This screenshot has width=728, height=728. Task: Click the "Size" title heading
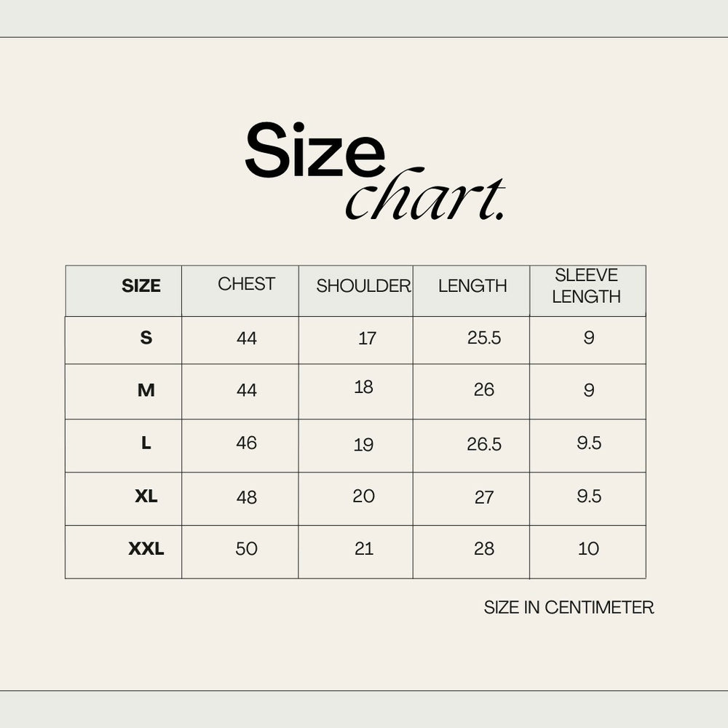click(314, 150)
